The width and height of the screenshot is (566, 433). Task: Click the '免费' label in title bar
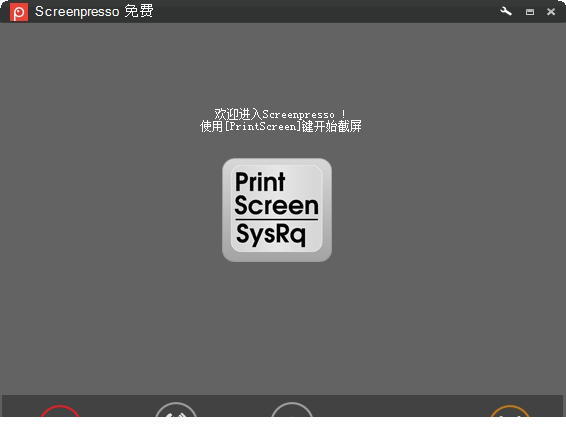pyautogui.click(x=139, y=11)
